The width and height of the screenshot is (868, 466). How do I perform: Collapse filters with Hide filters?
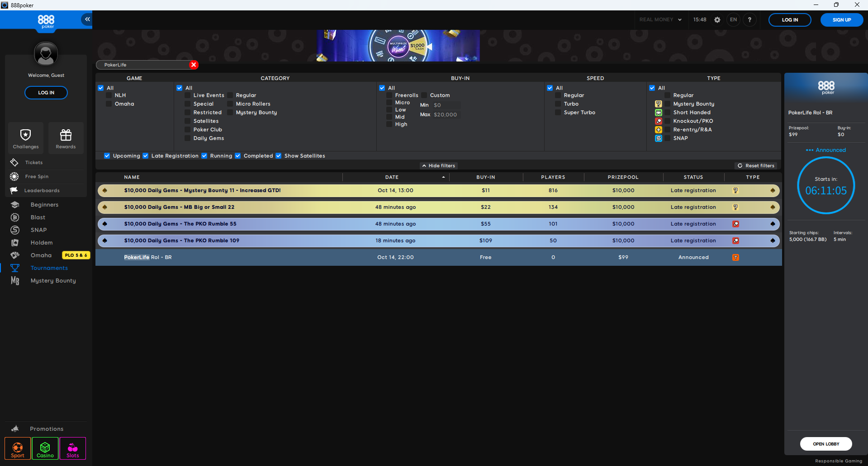(438, 166)
